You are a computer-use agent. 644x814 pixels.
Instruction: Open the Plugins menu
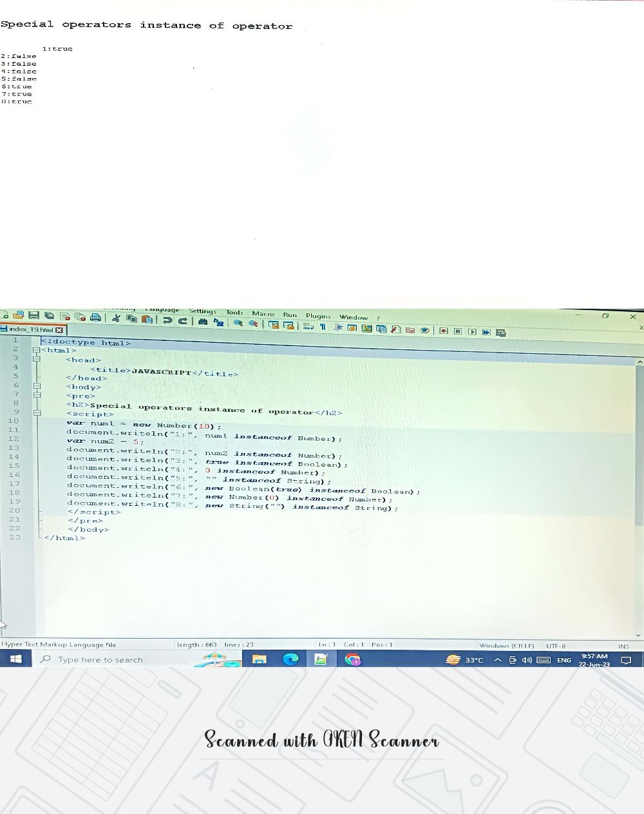317,316
